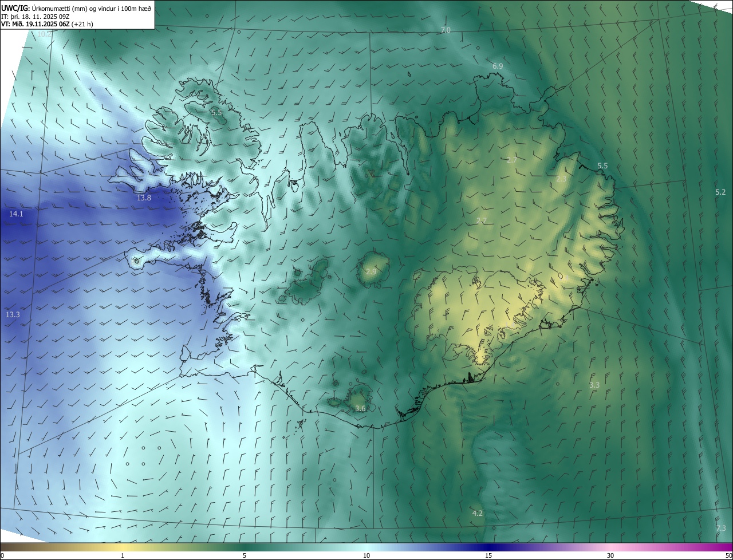The width and height of the screenshot is (733, 560).
Task: Click the 13.3 value label
Action: click(13, 315)
